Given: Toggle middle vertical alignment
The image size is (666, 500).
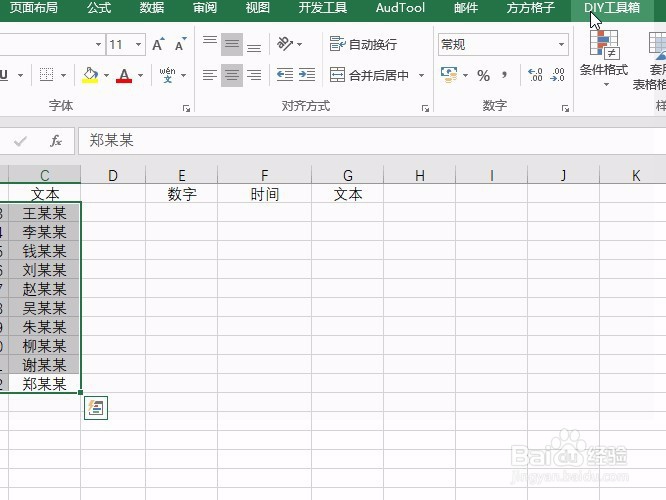Looking at the screenshot, I should (232, 44).
